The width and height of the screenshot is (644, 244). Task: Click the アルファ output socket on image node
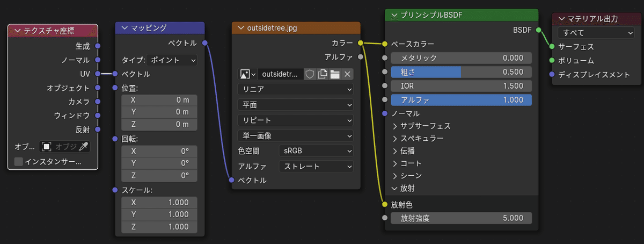point(361,56)
